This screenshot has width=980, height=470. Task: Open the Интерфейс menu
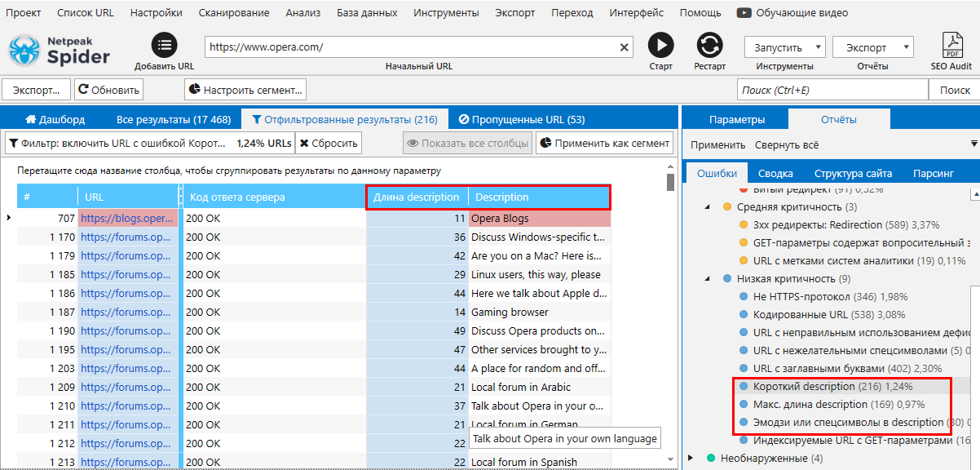[637, 13]
